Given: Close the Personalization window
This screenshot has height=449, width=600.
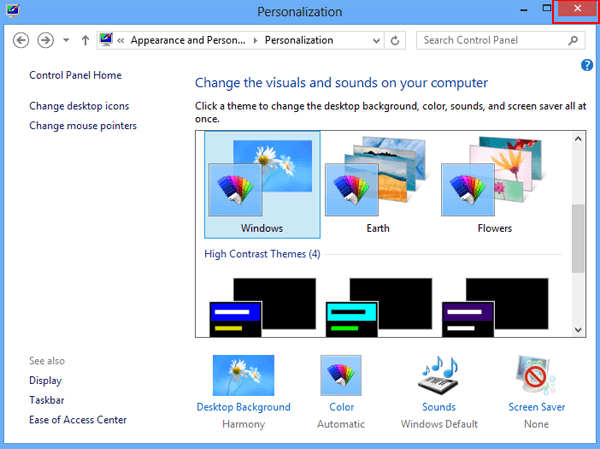Looking at the screenshot, I should tap(577, 9).
